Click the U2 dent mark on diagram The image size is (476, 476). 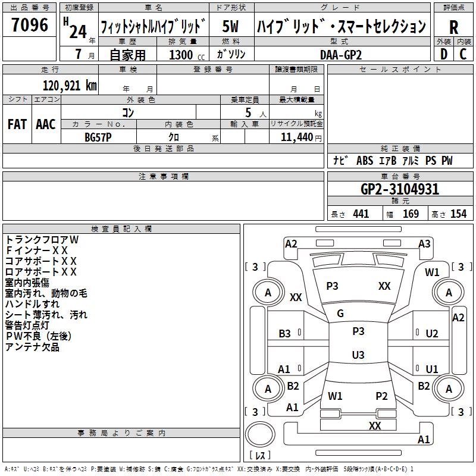pyautogui.click(x=432, y=334)
